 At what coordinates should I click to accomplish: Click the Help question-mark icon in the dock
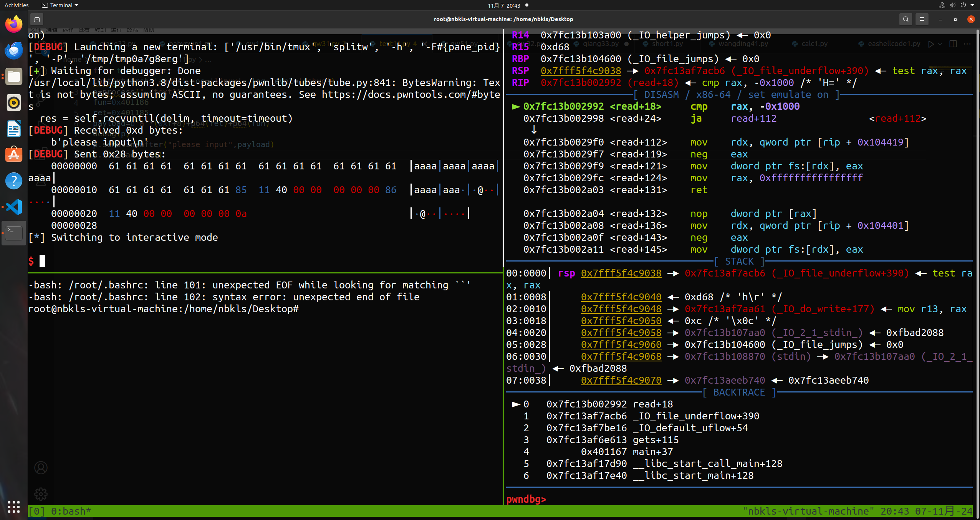(x=13, y=181)
